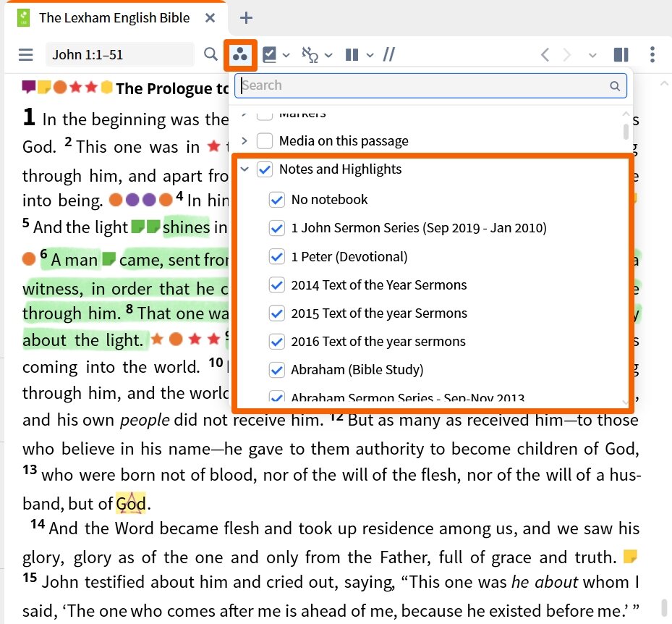Click the orange circle marker before verse 6

click(x=29, y=259)
